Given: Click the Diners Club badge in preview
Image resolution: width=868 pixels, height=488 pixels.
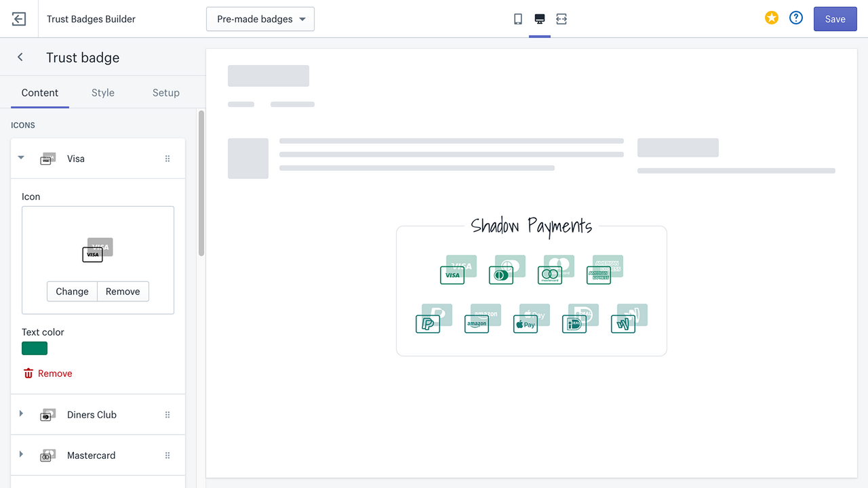Looking at the screenshot, I should coord(507,270).
